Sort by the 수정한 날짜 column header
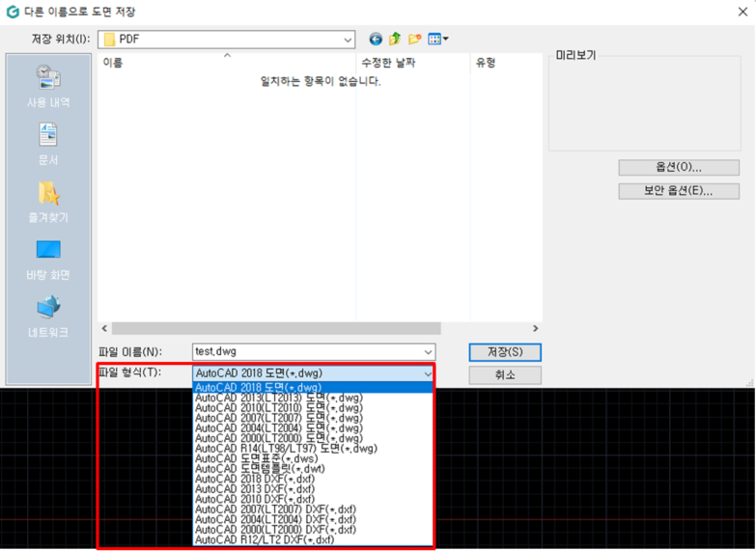Screen dimensions: 756x551 tap(413, 63)
